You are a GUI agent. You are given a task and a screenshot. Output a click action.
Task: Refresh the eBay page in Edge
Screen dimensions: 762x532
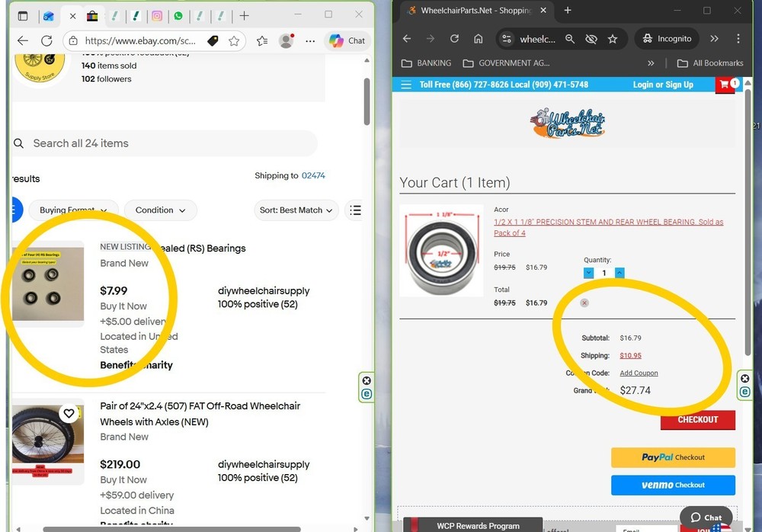click(x=46, y=41)
